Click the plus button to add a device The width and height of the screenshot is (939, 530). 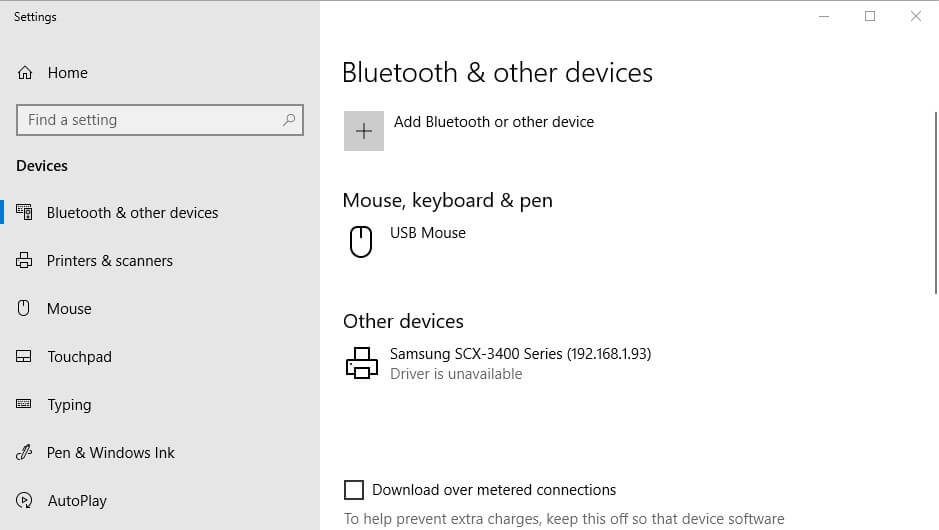[364, 131]
